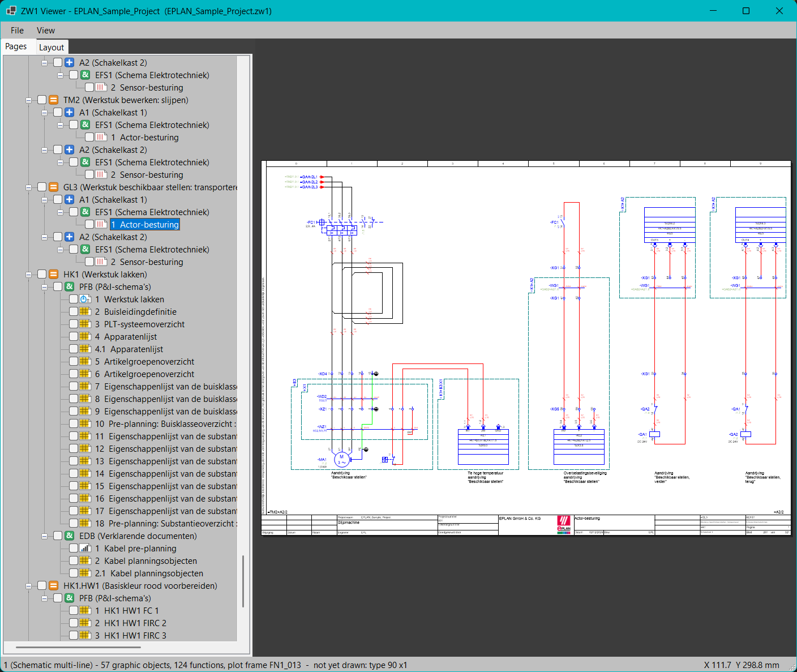797x672 pixels.
Task: Click the chart icon of 1 Kabel pre-planning
Action: tap(85, 549)
